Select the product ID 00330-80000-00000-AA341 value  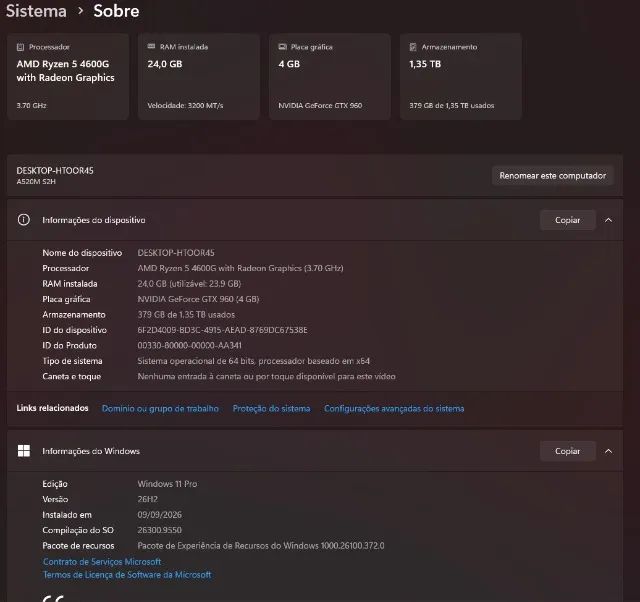[x=189, y=345]
